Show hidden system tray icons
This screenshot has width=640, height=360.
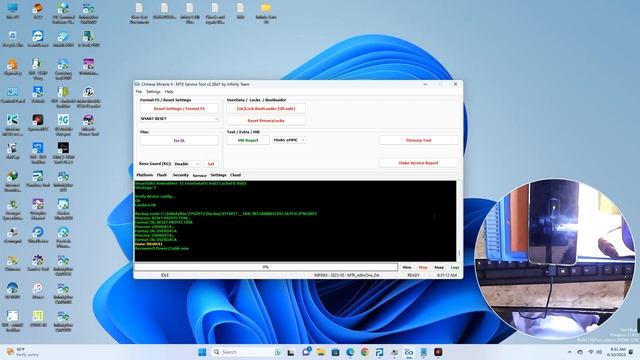coord(569,352)
